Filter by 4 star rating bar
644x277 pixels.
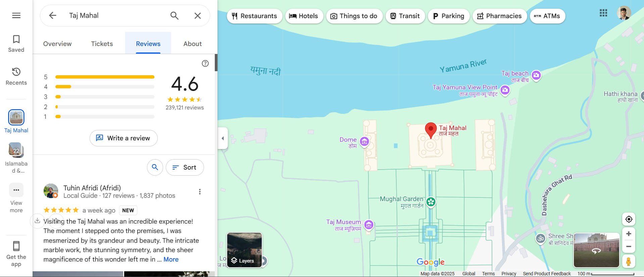(105, 87)
